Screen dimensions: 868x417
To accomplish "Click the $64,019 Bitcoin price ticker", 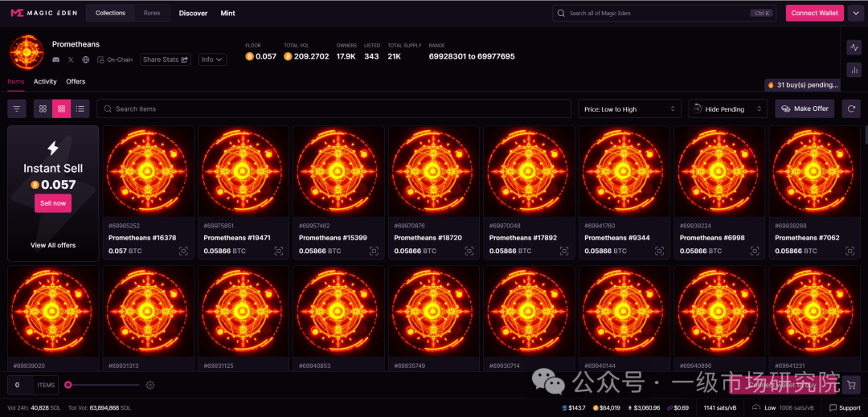I will [607, 407].
